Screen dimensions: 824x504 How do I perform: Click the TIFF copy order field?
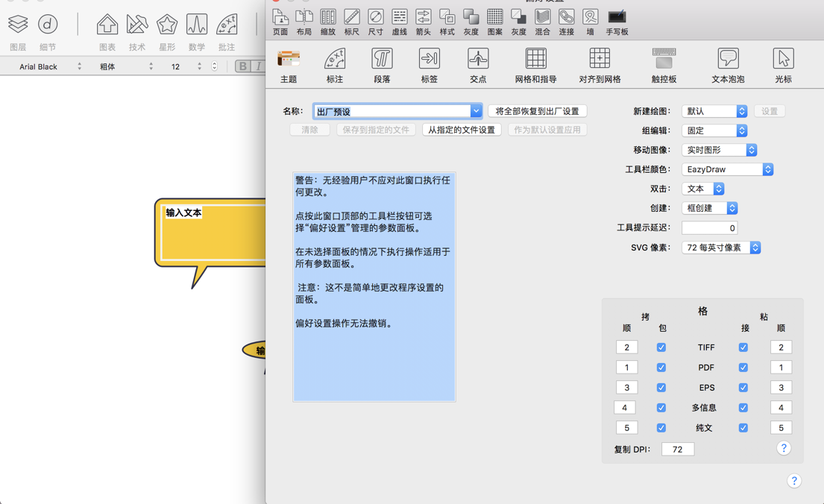(626, 347)
